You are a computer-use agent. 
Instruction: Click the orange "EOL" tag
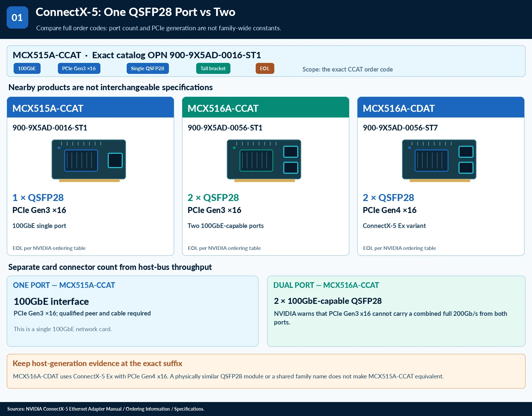(x=265, y=68)
